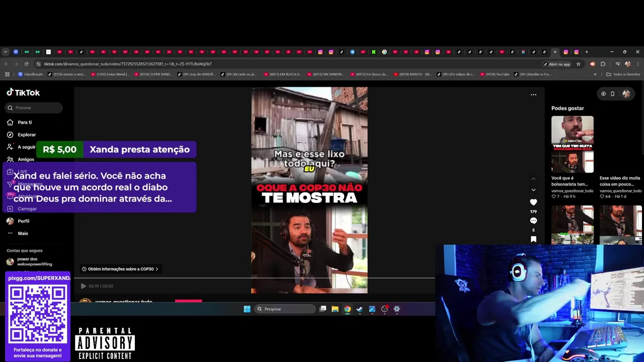Seek on the video progress bar
This screenshot has width=644, height=362.
[254, 278]
